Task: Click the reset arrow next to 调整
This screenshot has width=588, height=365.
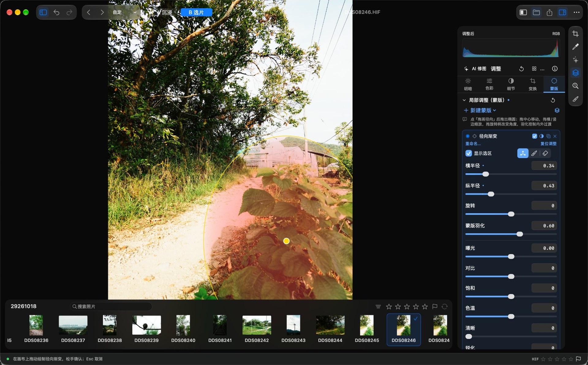Action: point(521,69)
